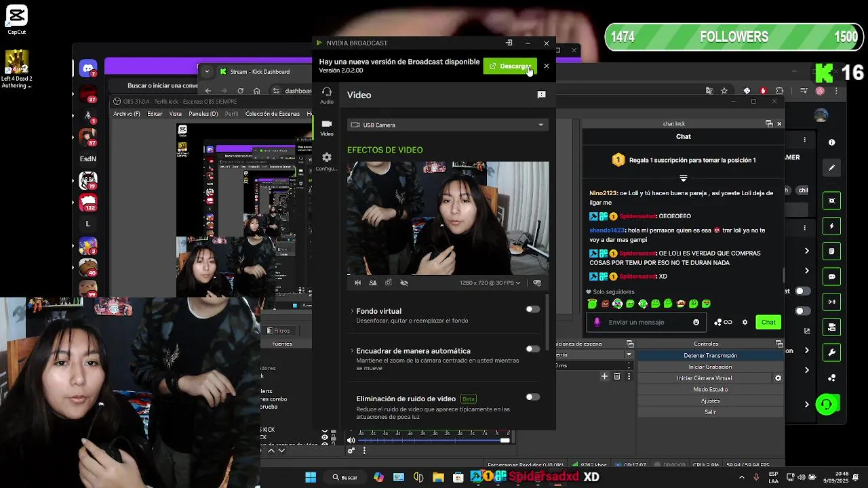
Task: Dismiss the Broadcast update notification
Action: click(x=547, y=66)
